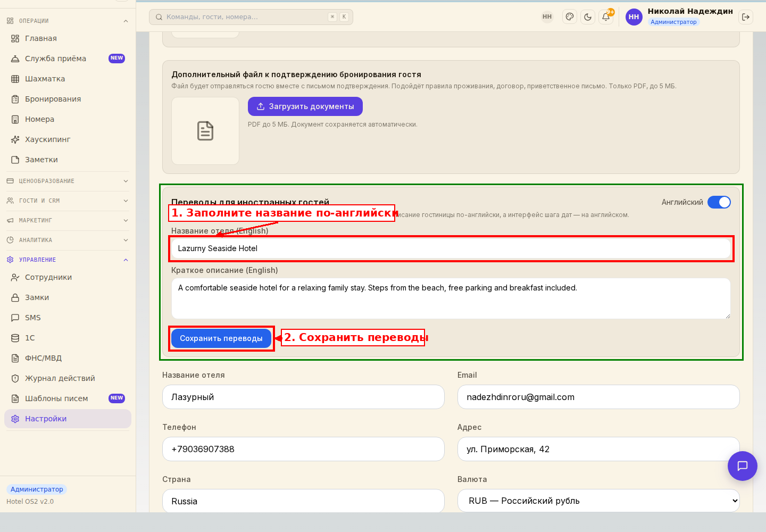Collapse the Управление section
Screen dimensions: 766x532
tap(68, 260)
